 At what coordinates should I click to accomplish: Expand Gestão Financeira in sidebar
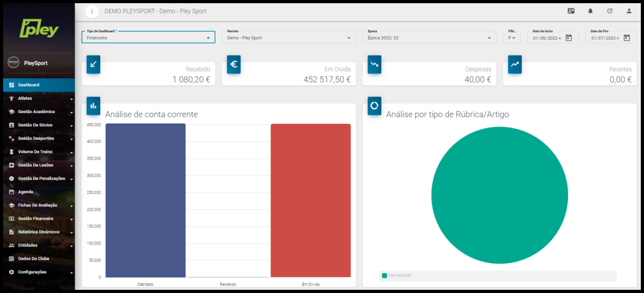point(37,218)
